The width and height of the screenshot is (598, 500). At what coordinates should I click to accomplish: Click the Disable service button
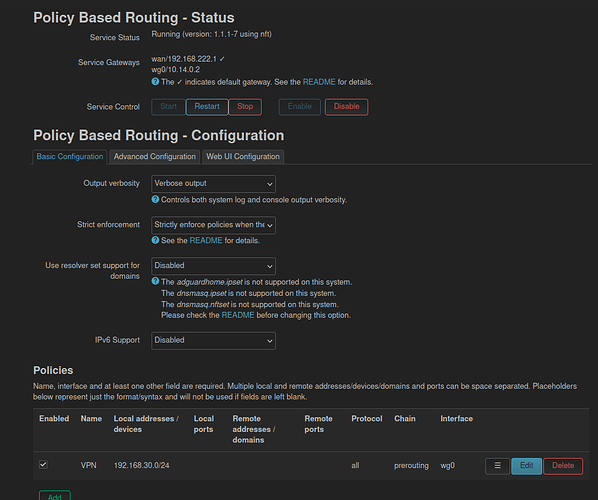pyautogui.click(x=346, y=107)
